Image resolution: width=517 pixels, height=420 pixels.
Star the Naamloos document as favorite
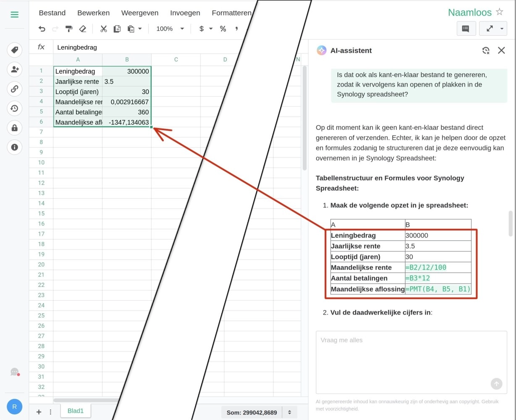click(x=499, y=12)
